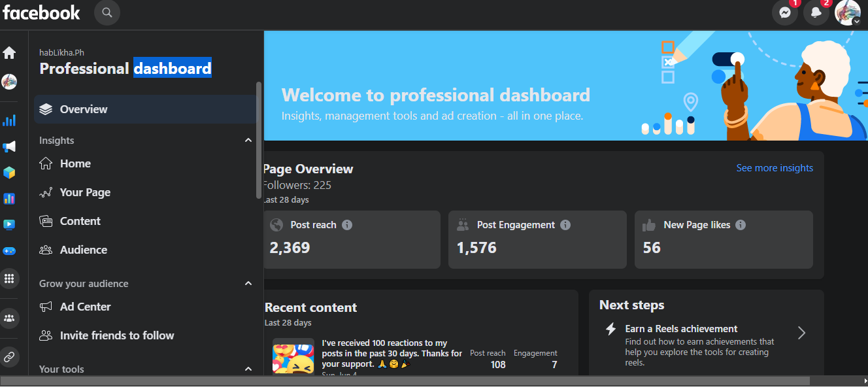Collapse the Grow your audience section
This screenshot has width=868, height=391.
tap(248, 283)
